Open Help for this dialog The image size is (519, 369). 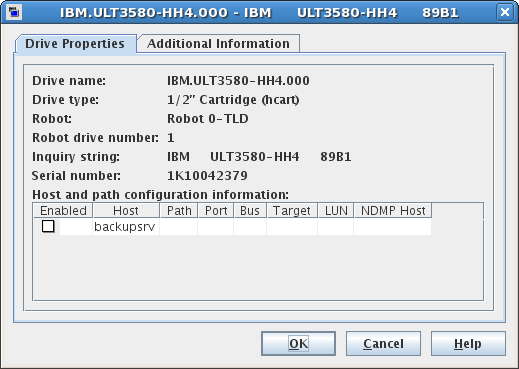point(468,343)
